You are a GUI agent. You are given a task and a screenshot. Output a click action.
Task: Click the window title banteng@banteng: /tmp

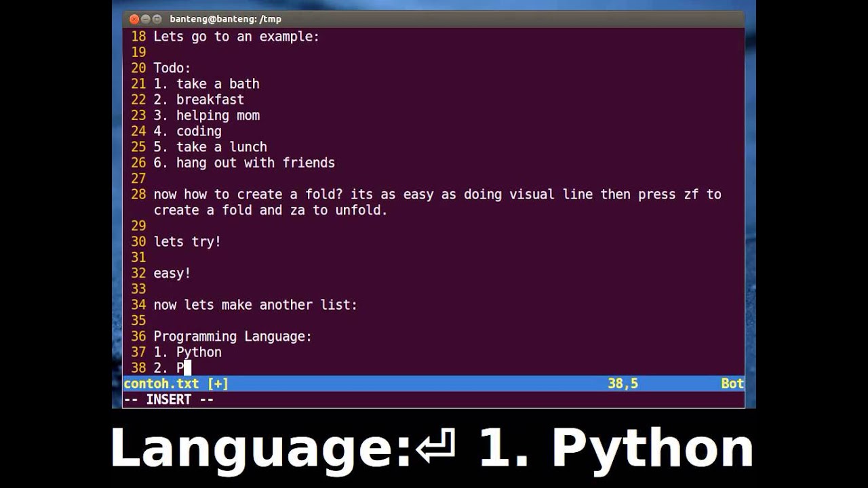point(225,19)
